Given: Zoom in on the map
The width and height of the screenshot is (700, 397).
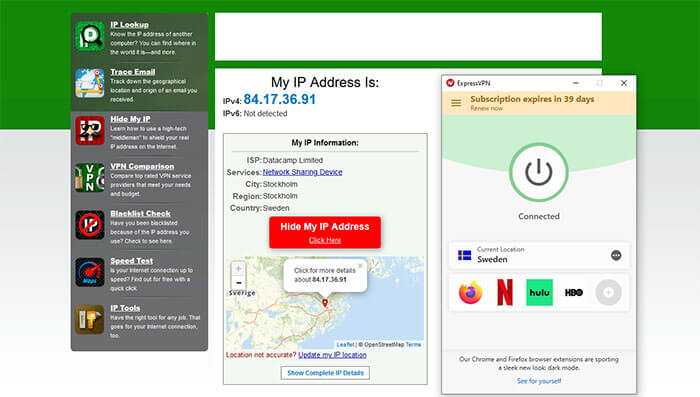Looking at the screenshot, I should pos(238,269).
